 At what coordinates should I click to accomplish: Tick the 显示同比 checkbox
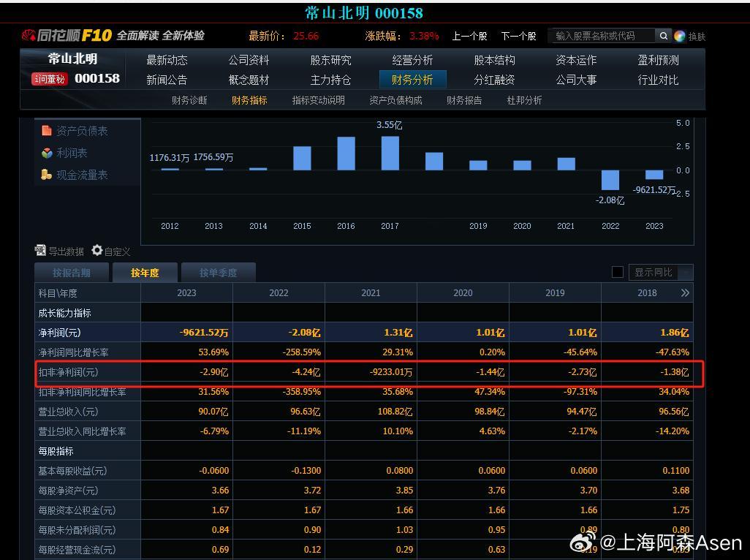(618, 272)
